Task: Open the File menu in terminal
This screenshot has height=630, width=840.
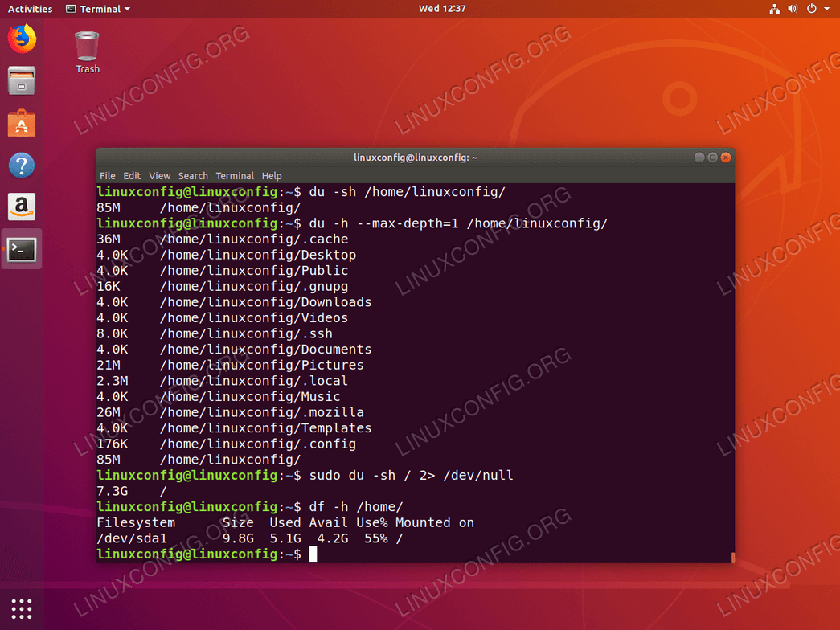Action: [x=107, y=176]
